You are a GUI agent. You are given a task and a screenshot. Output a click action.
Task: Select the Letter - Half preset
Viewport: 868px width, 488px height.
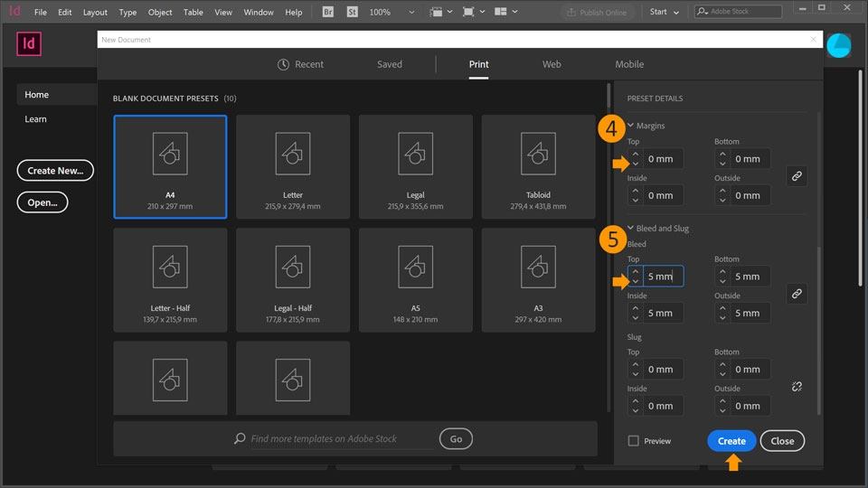170,280
